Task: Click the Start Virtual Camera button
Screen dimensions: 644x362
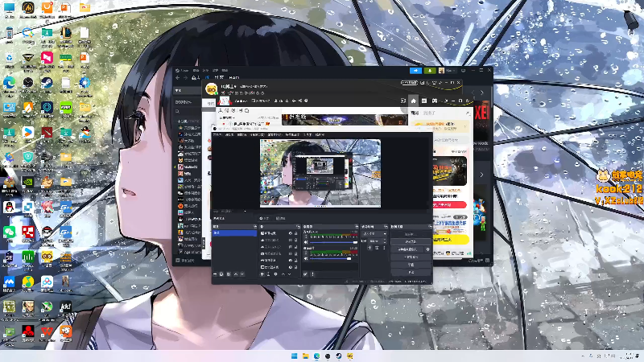Action: [x=407, y=249]
